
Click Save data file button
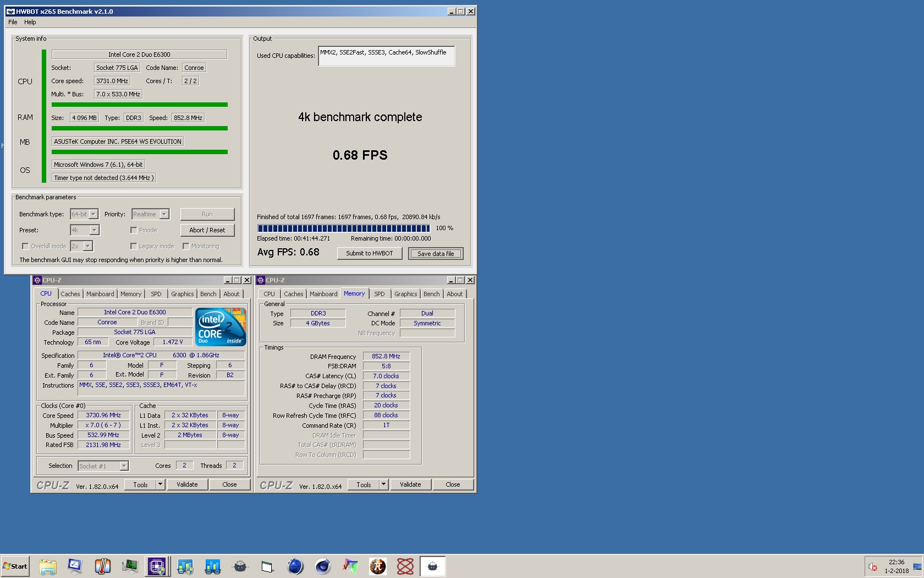point(436,253)
